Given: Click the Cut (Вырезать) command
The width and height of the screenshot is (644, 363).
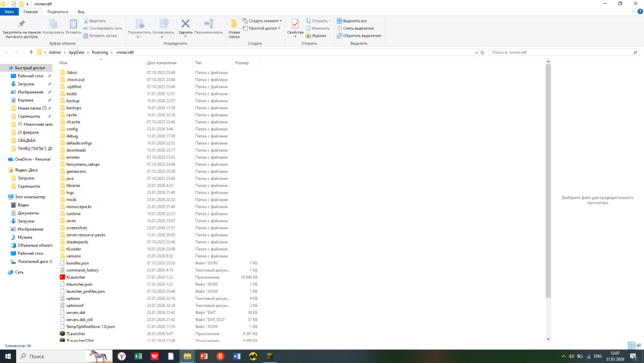Looking at the screenshot, I should tap(95, 21).
